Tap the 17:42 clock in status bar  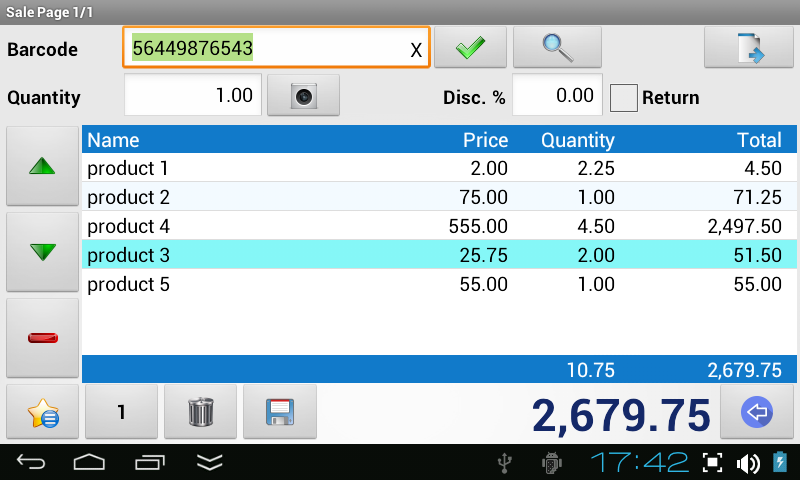tap(640, 463)
